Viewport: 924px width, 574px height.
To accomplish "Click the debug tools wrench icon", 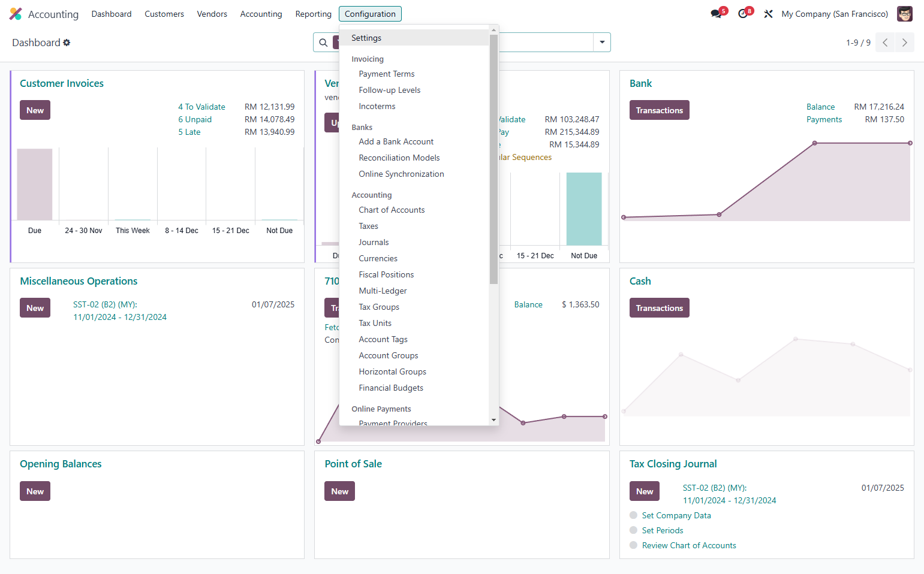I will point(768,14).
